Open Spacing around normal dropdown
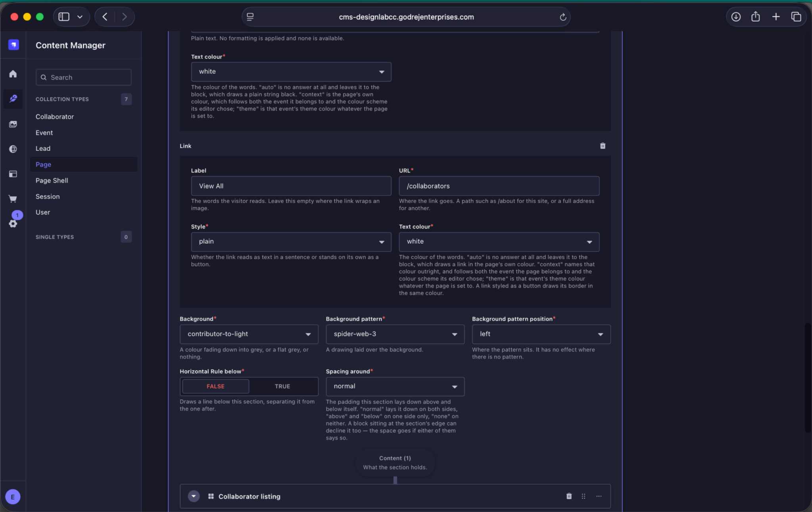Screen dimensions: 812x512 point(395,386)
